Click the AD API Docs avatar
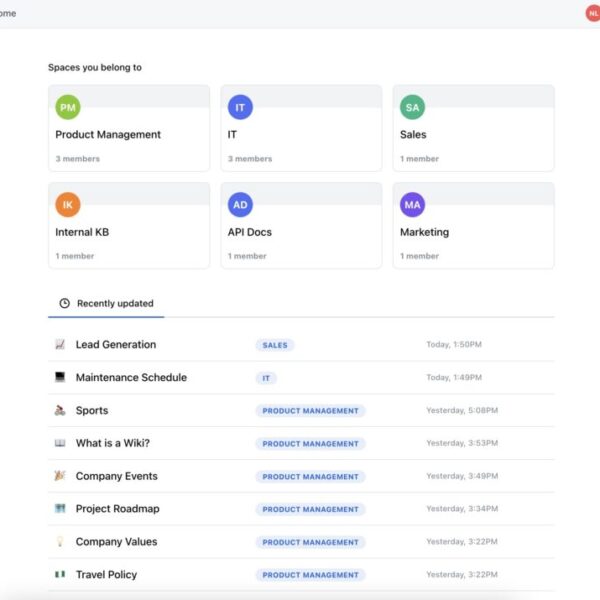The width and height of the screenshot is (600, 600). click(x=240, y=205)
